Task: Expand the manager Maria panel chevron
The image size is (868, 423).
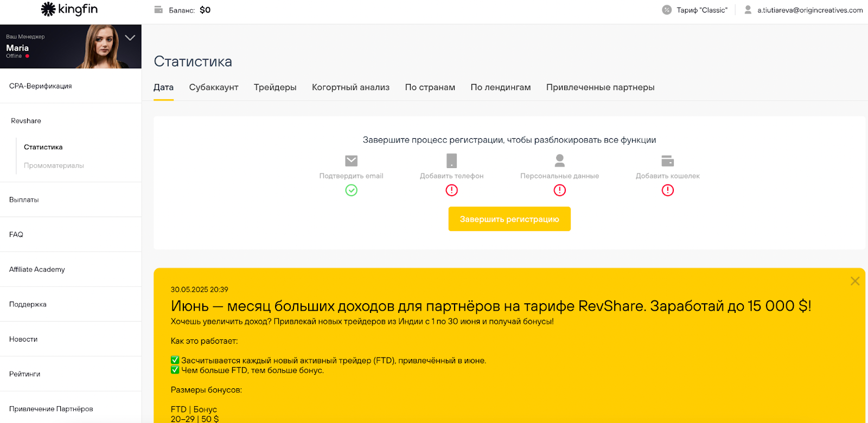Action: 130,37
